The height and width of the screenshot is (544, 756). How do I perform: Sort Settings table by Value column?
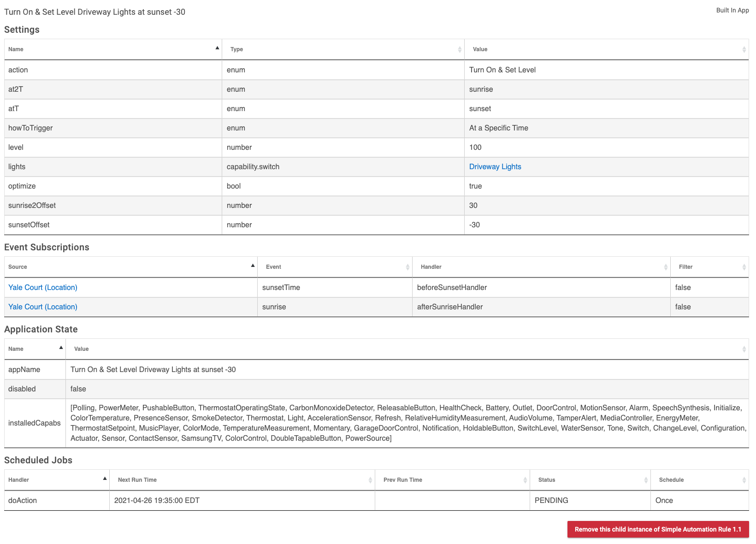[607, 49]
